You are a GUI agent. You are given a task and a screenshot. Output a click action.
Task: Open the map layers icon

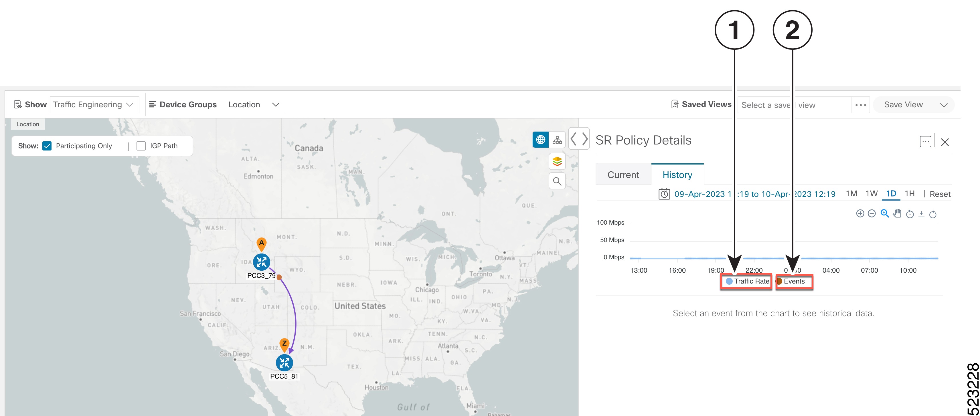point(557,162)
